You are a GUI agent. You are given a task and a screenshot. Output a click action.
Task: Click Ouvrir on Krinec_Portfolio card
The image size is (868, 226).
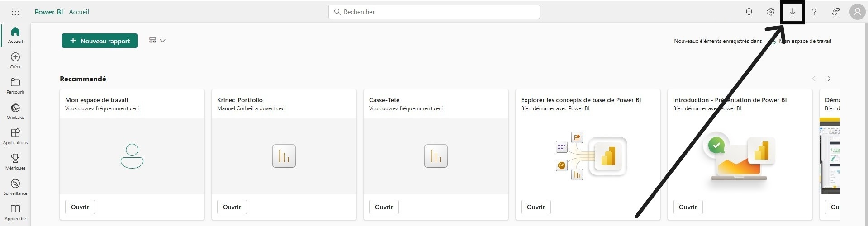[x=232, y=207]
